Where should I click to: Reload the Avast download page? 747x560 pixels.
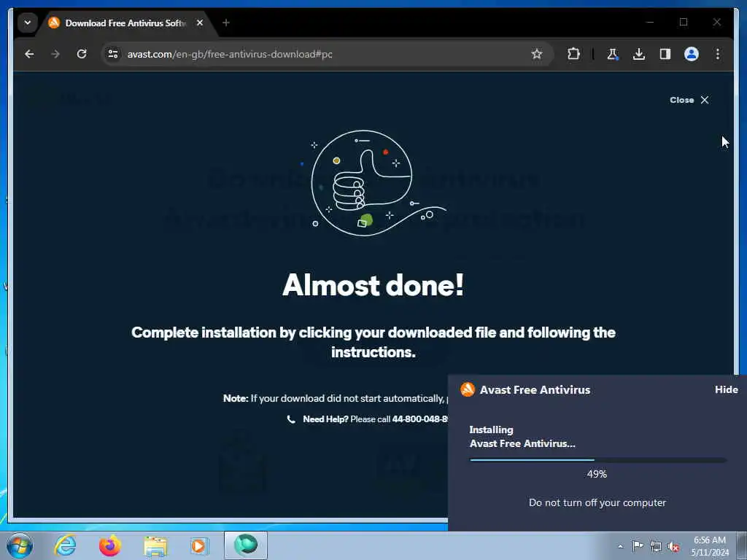(x=82, y=54)
